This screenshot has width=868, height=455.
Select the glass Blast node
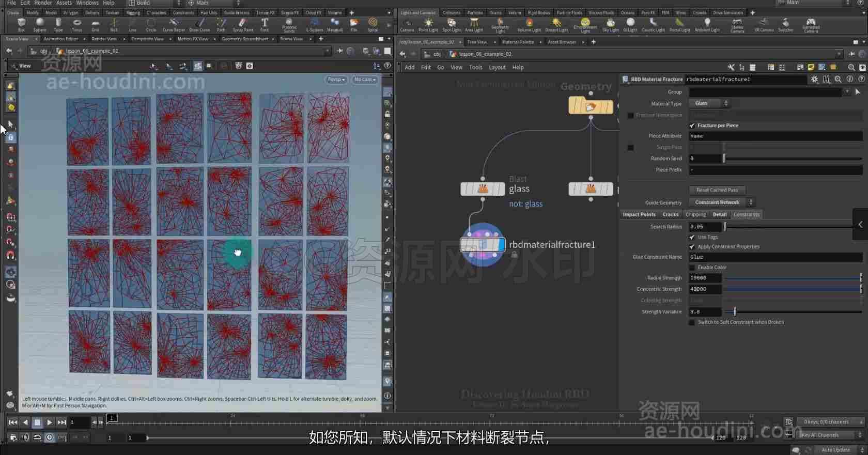tap(483, 189)
